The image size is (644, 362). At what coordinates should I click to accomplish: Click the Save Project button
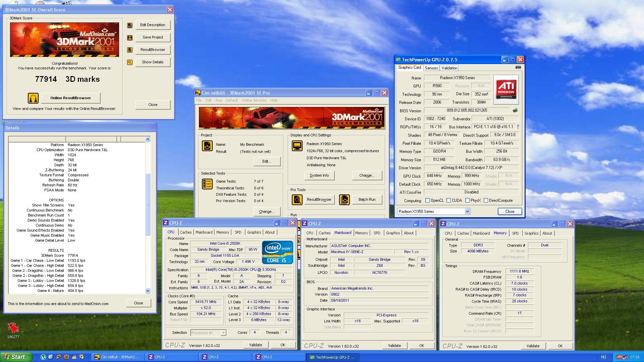pos(153,38)
